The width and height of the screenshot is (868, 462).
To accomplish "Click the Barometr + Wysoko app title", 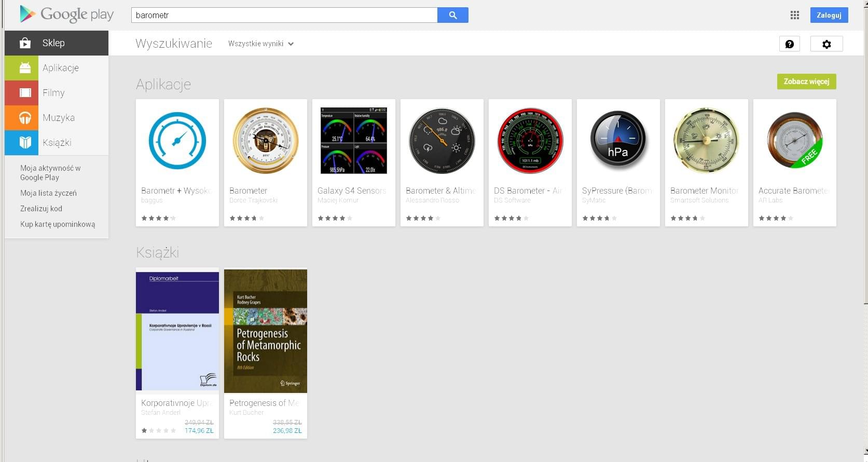I will pos(176,191).
